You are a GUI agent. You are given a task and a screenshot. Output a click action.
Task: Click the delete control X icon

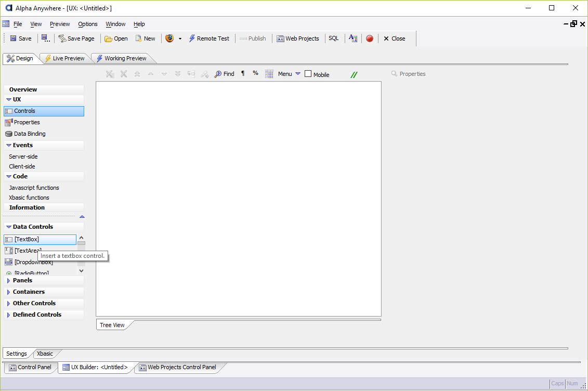[124, 74]
